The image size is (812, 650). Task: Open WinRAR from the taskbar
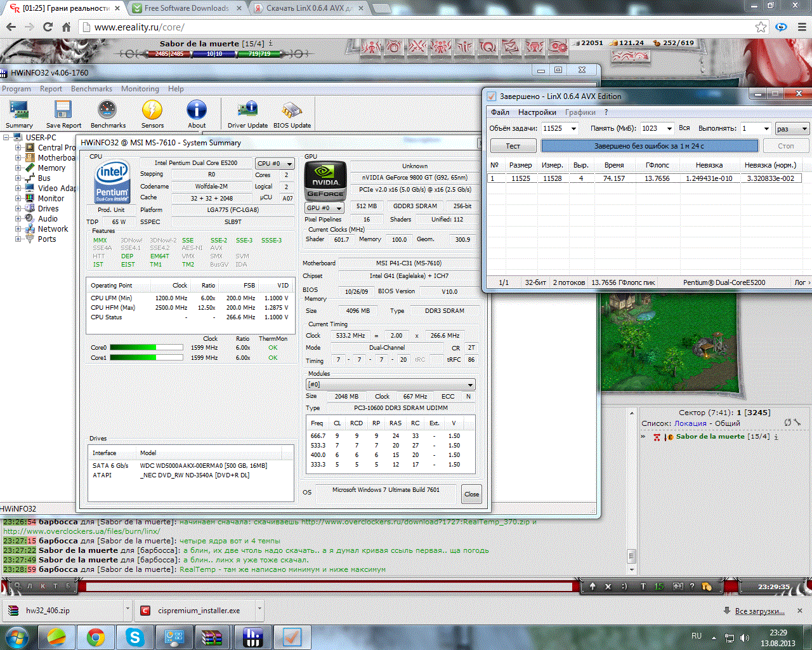tap(213, 637)
